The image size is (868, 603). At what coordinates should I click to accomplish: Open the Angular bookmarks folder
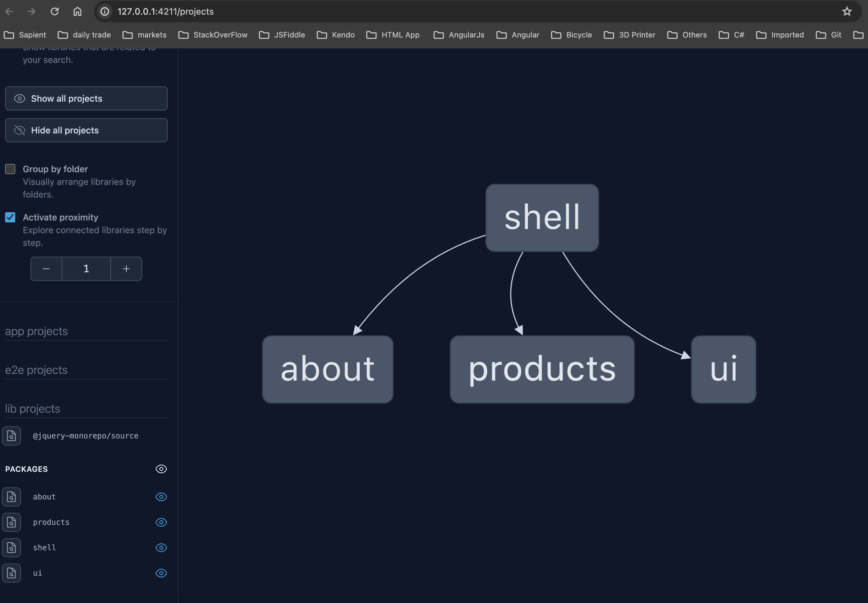click(x=518, y=35)
